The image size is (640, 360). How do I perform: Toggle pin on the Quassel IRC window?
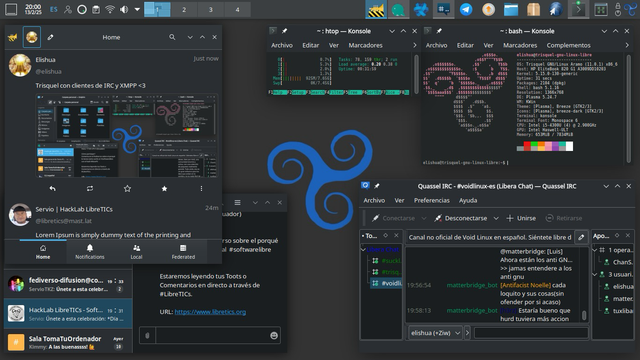pos(377,186)
